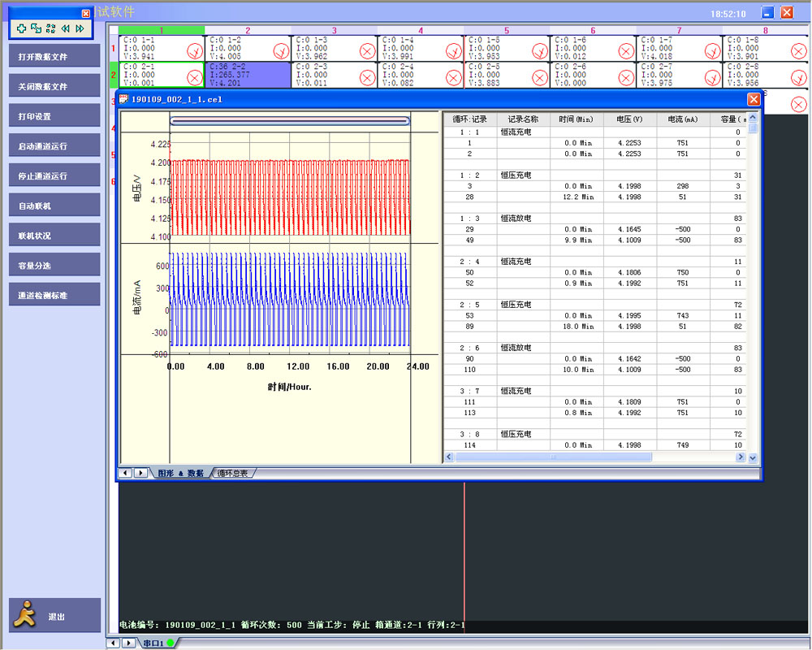Stop channels with 停止通道运行

[x=54, y=175]
